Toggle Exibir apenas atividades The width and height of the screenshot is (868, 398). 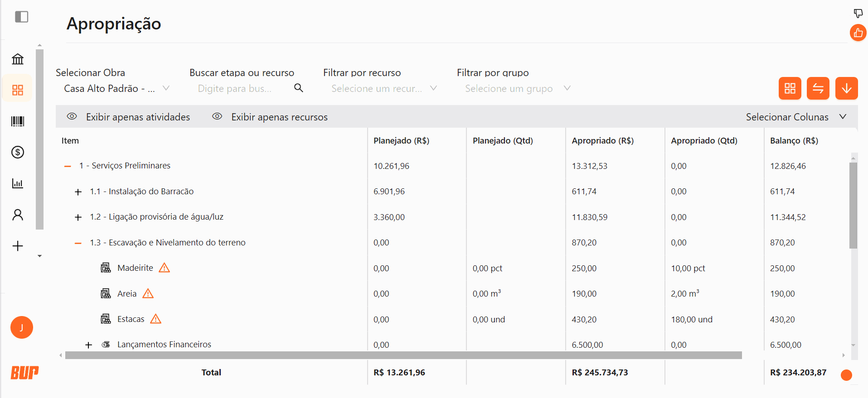(129, 117)
